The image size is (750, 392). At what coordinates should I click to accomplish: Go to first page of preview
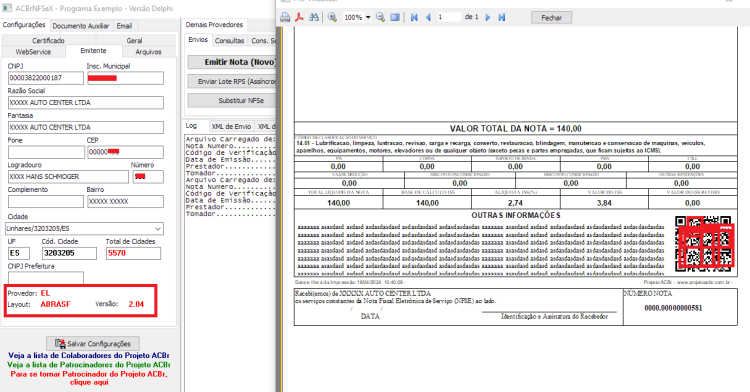414,18
